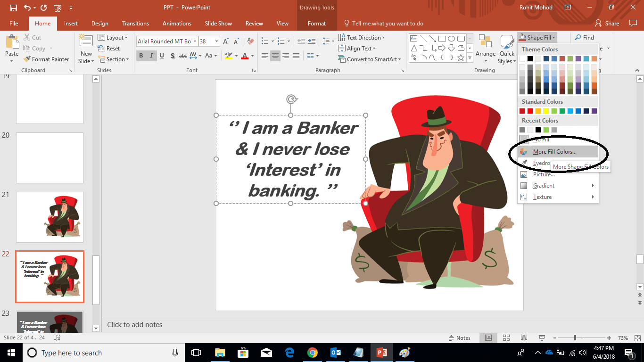This screenshot has width=644, height=362.
Task: Choose More Fill Colors menu item
Action: pyautogui.click(x=554, y=152)
